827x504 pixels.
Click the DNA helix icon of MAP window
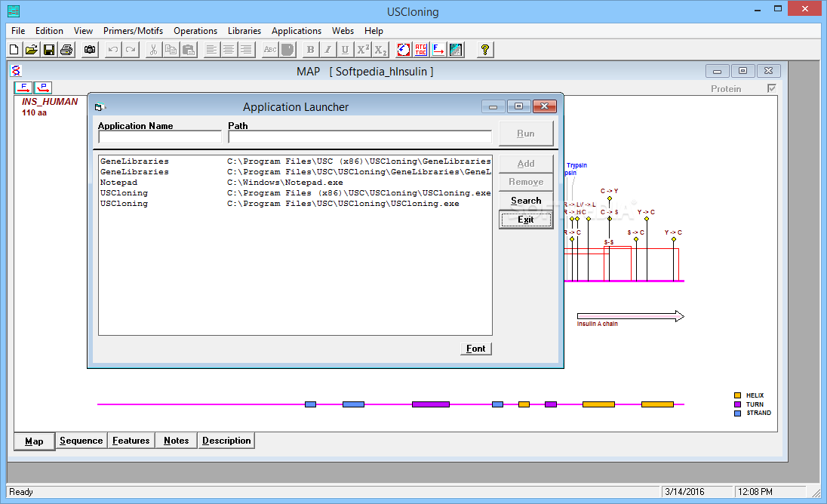[x=17, y=71]
